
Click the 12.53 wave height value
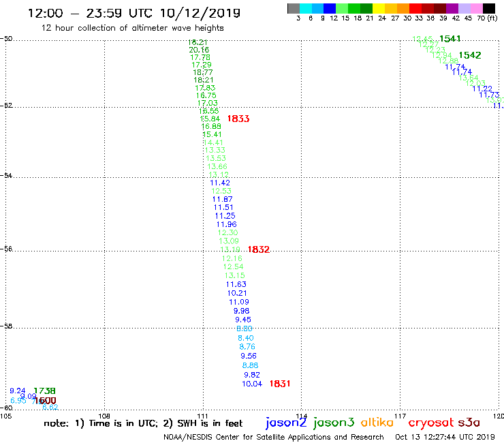pos(221,191)
